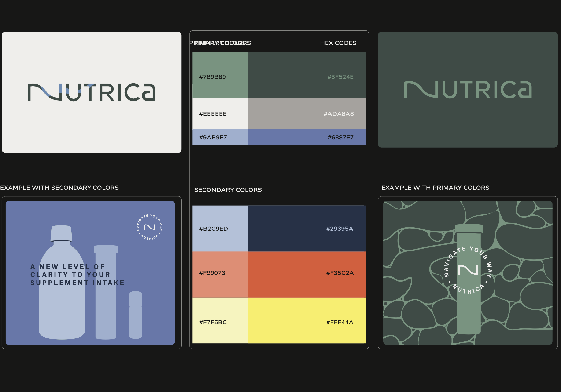Pick the #ADA8A8 grey swatch
Image resolution: width=561 pixels, height=392 pixels.
(307, 113)
